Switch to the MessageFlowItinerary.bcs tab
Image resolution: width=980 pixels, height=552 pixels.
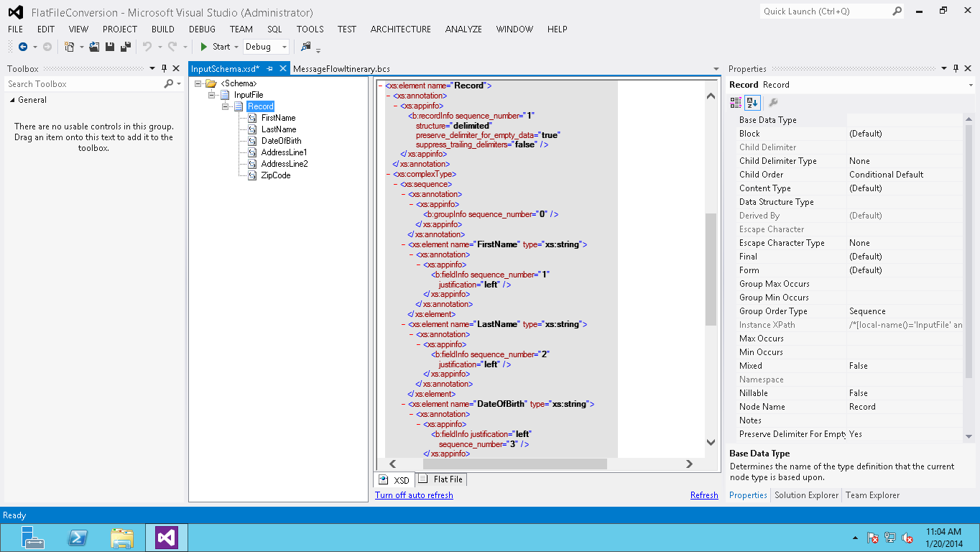[341, 69]
